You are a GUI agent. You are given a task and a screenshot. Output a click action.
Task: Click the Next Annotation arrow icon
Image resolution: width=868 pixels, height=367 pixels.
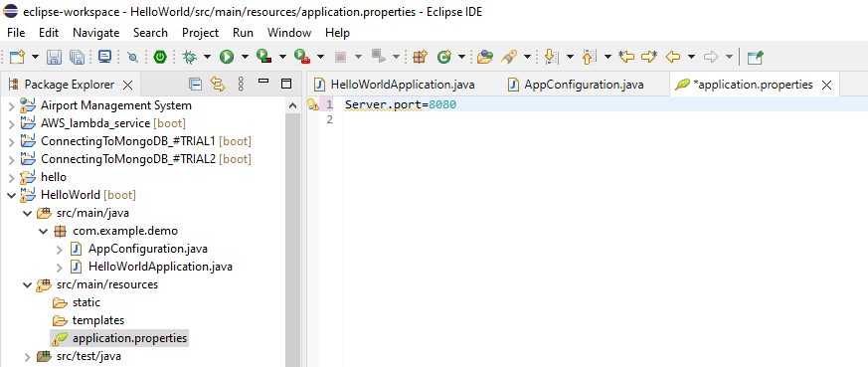(x=551, y=57)
